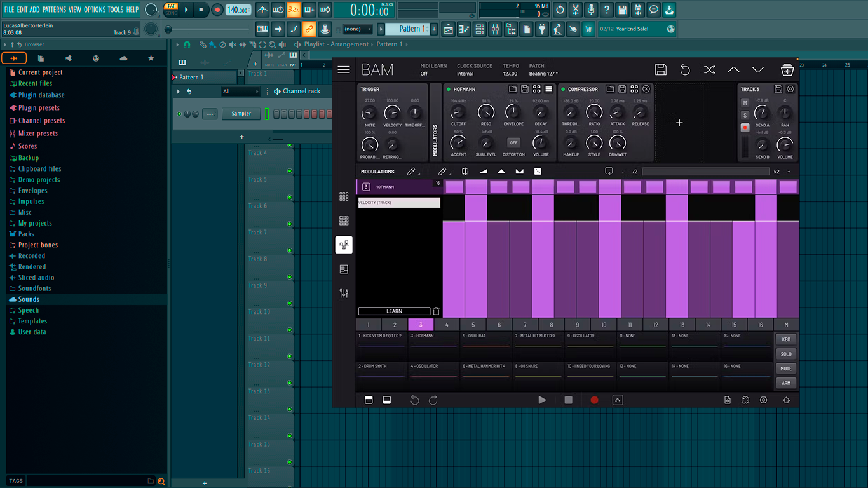Click the FL Studio microphone recording icon
868x488 pixels.
pos(591,10)
